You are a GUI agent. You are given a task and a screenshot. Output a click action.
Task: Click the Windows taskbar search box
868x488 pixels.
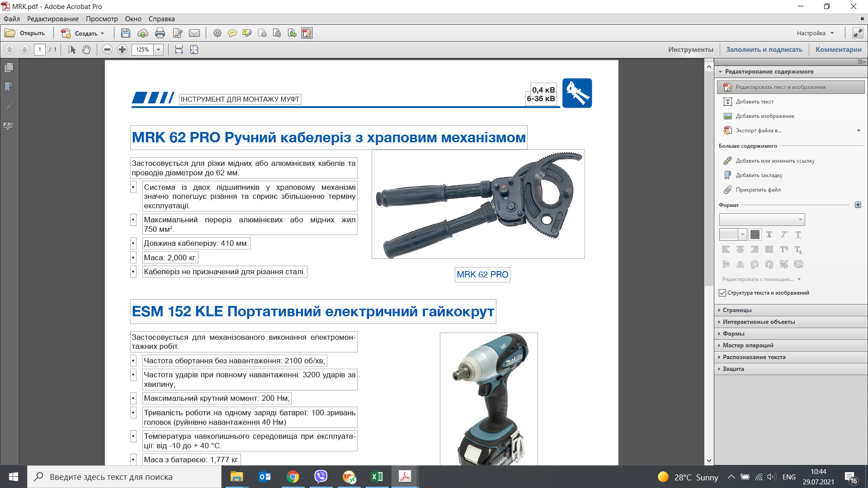[x=124, y=477]
